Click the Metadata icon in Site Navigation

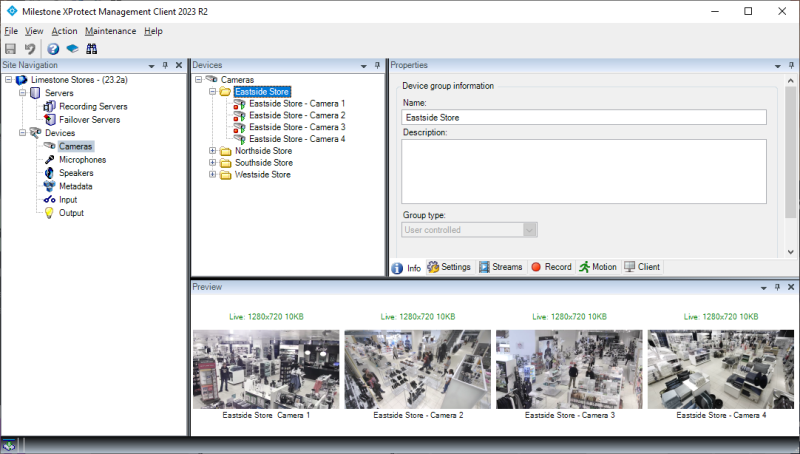pyautogui.click(x=49, y=186)
